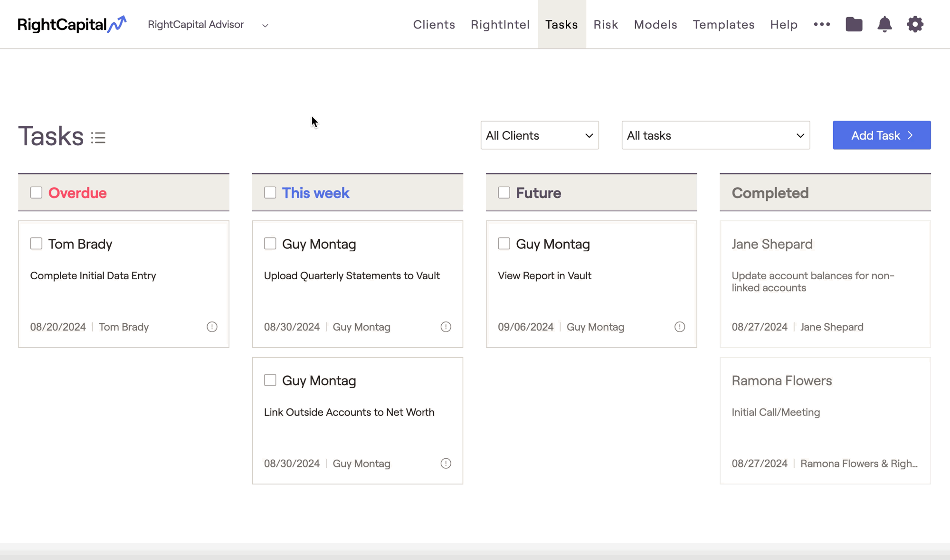The image size is (950, 560).
Task: Go to the Clients tab
Action: tap(434, 24)
